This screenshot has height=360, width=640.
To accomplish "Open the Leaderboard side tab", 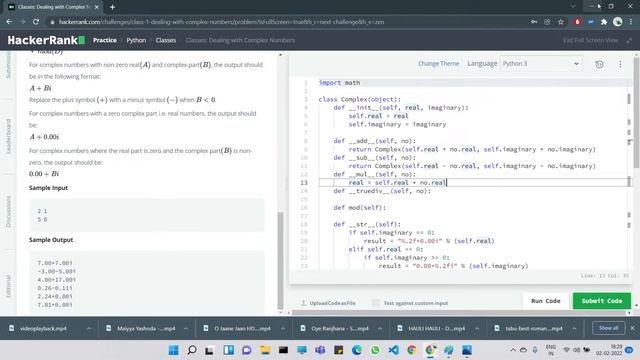I will click(8, 136).
